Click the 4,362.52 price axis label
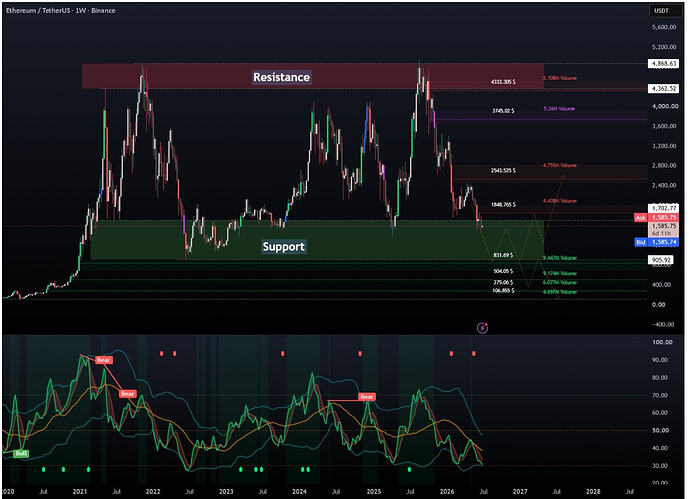 (x=664, y=89)
